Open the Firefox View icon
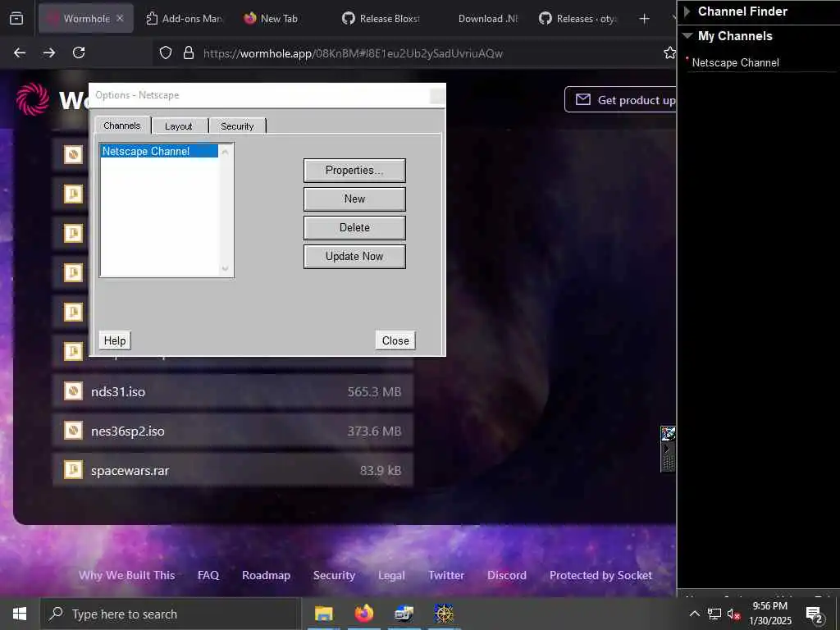Image resolution: width=840 pixels, height=630 pixels. [16, 18]
